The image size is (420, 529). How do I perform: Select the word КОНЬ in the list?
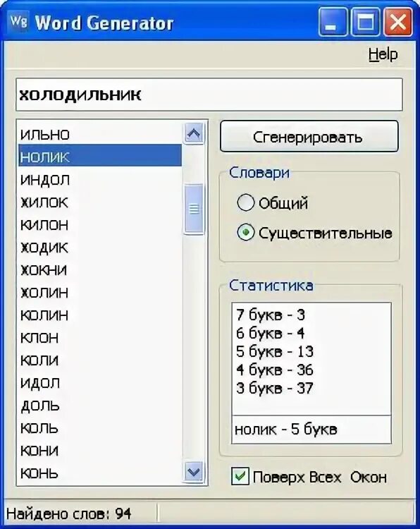(x=100, y=473)
